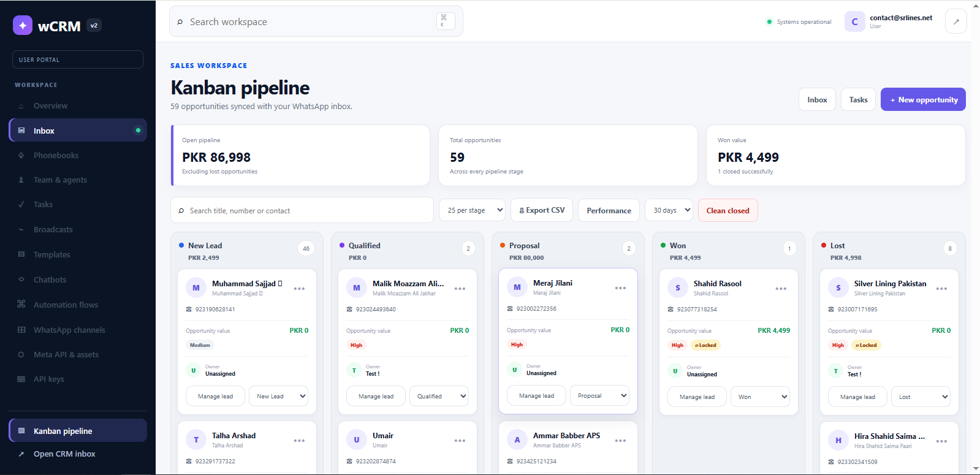Open options menu on Ammar Babber APS card
This screenshot has height=475, width=980.
(620, 441)
